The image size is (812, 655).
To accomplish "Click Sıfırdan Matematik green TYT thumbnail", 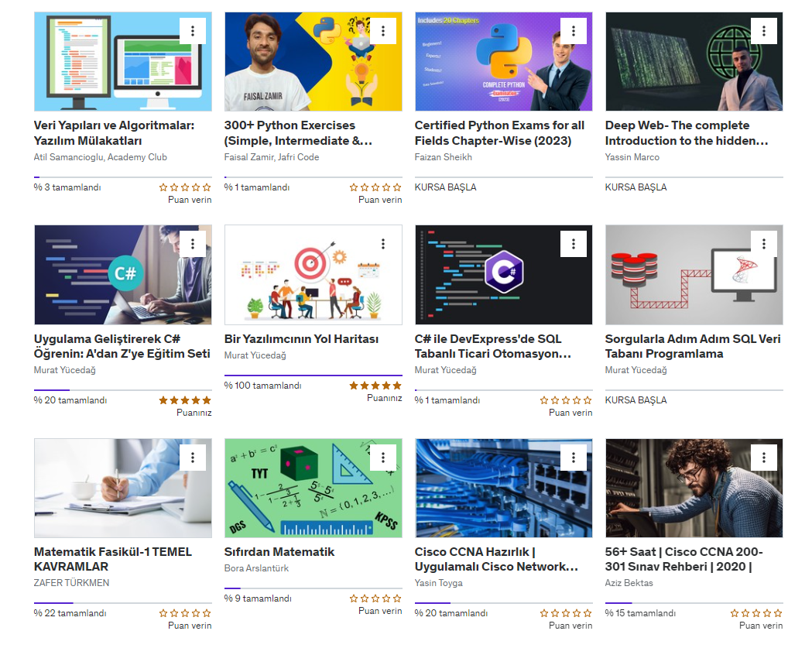I will coord(313,488).
